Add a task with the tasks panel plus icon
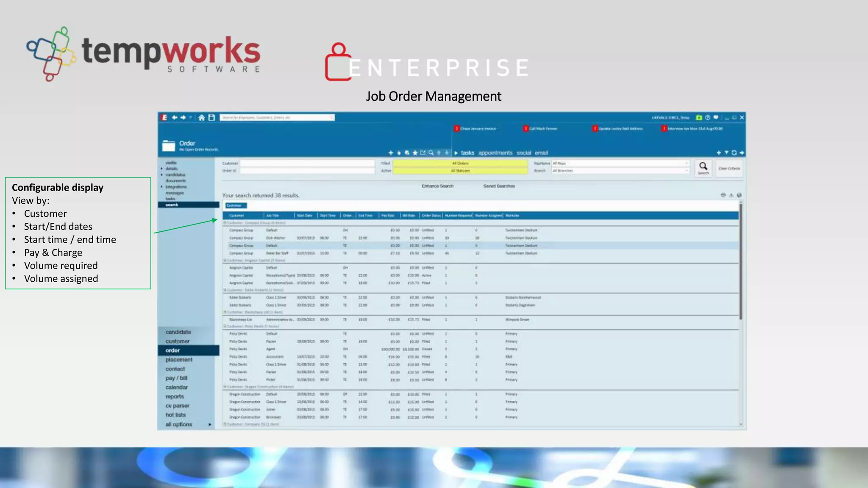The width and height of the screenshot is (868, 488). [x=719, y=152]
